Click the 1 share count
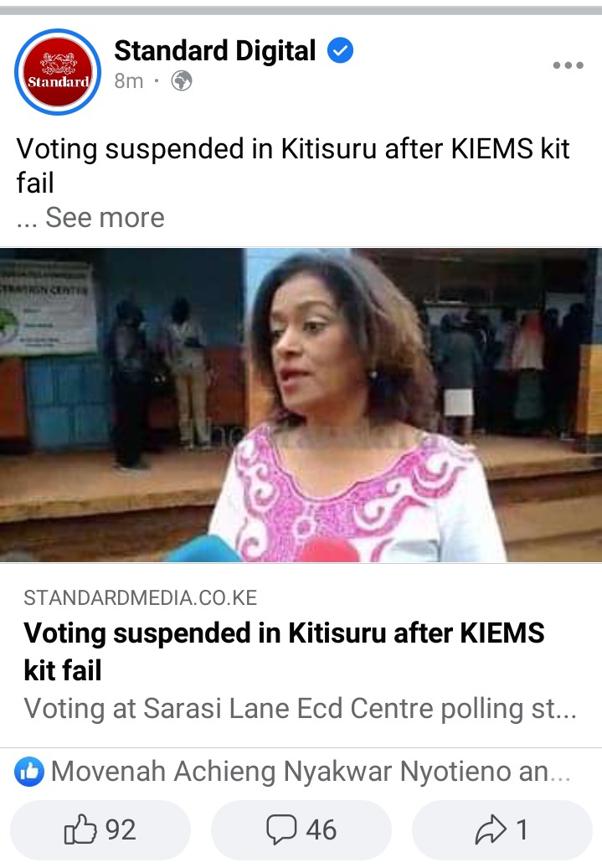 [x=522, y=829]
